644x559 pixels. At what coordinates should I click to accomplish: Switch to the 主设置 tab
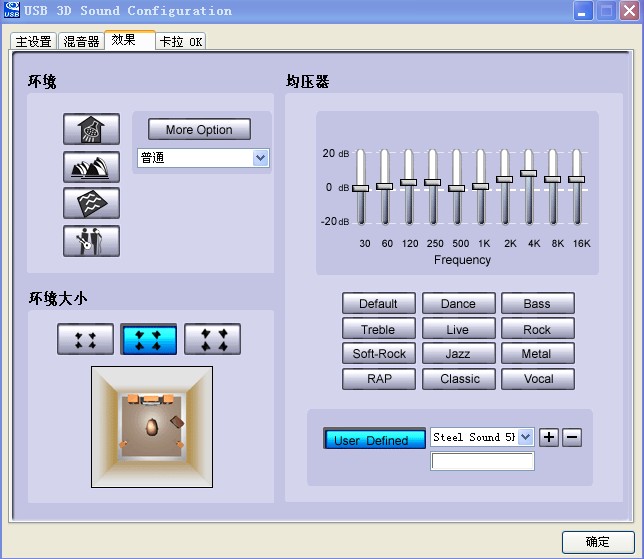tap(33, 41)
